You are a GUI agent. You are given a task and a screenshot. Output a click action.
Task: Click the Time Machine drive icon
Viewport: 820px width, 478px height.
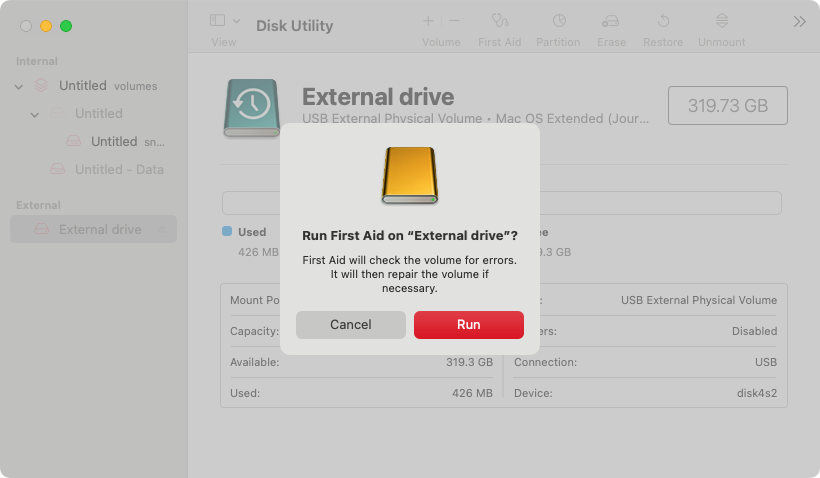(x=252, y=108)
